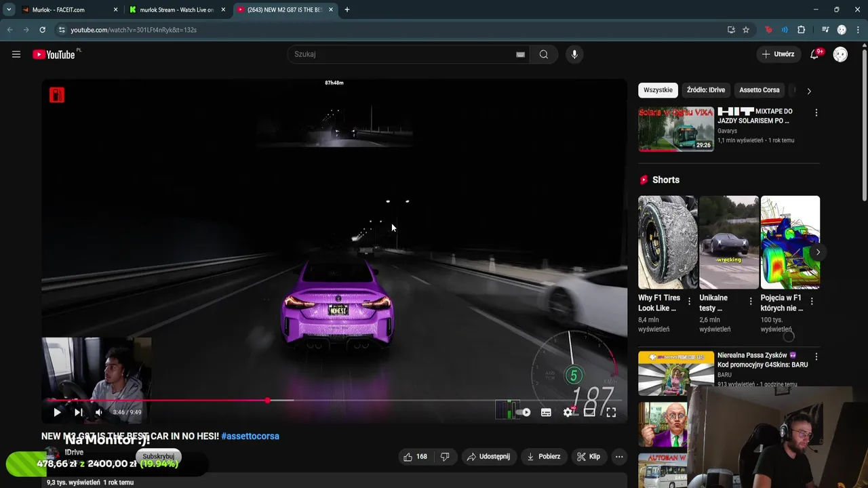Open the Nierealna Passa Zysków video thumbnail
The width and height of the screenshot is (868, 488).
pos(676,373)
